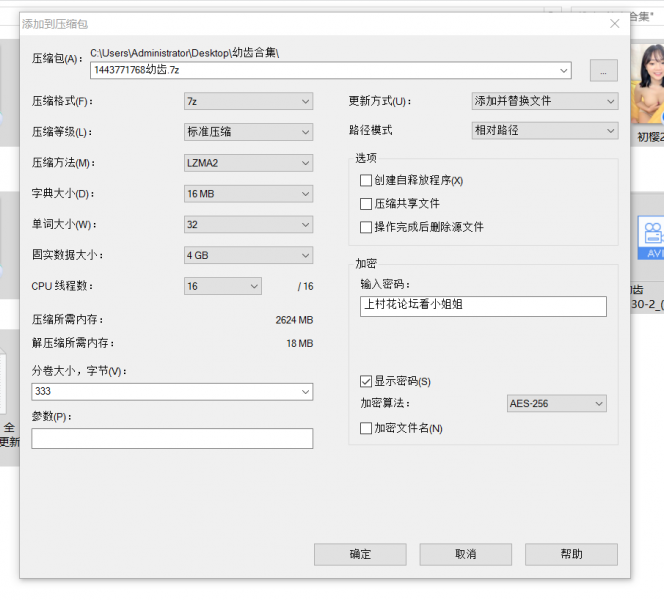This screenshot has height=600, width=664.
Task: Open the CPU 线程数 dropdown
Action: point(222,287)
